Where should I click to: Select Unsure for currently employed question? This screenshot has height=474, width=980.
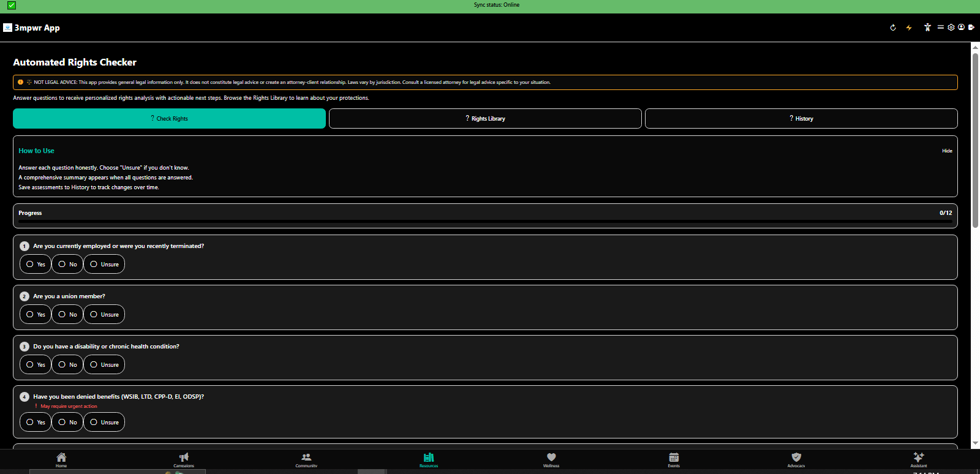click(x=104, y=264)
